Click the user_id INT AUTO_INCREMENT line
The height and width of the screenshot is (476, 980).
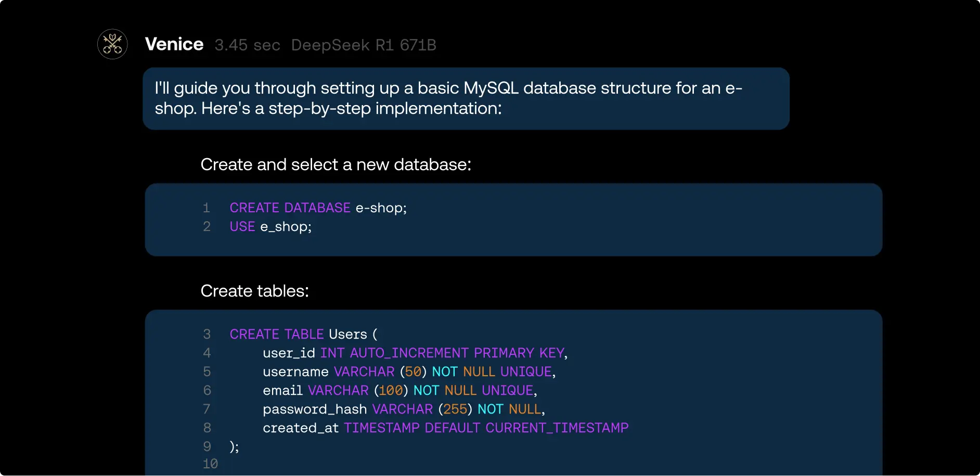pos(415,353)
